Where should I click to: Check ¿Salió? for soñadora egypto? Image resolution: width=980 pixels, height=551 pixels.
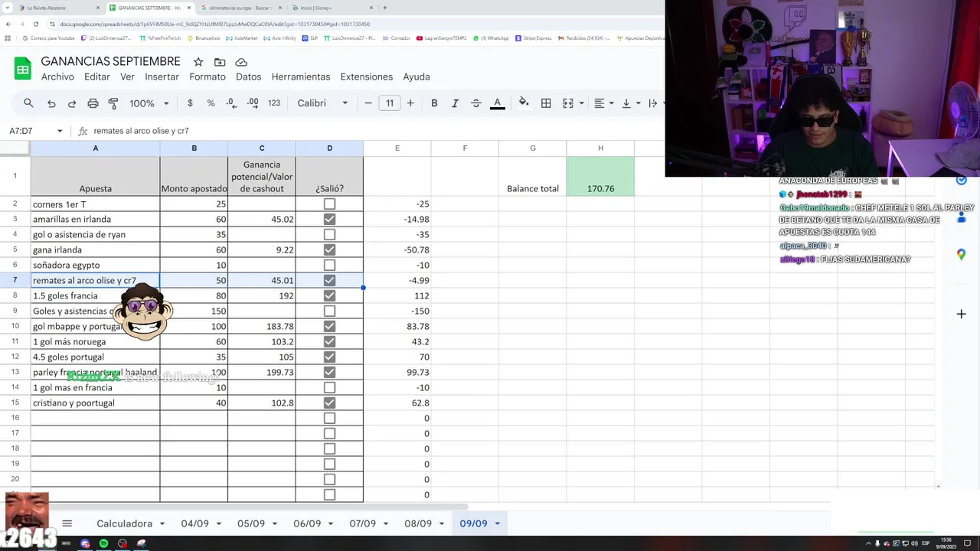[x=329, y=265]
